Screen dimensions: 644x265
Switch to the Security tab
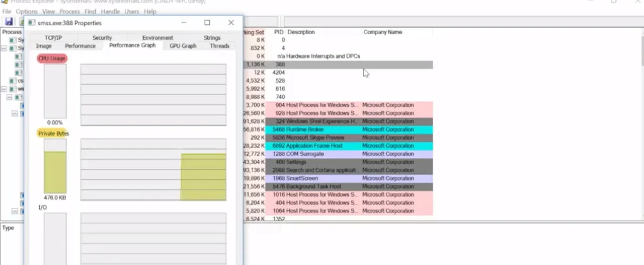102,38
